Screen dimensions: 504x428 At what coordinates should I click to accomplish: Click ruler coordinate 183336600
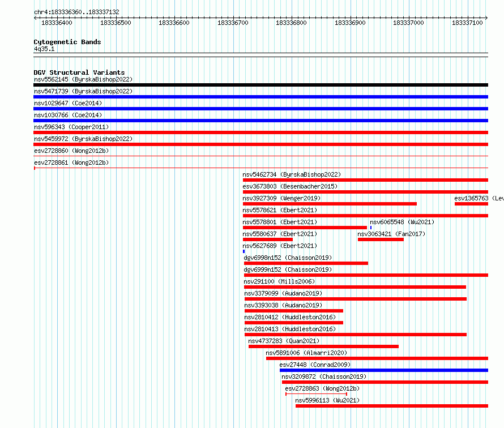(174, 23)
